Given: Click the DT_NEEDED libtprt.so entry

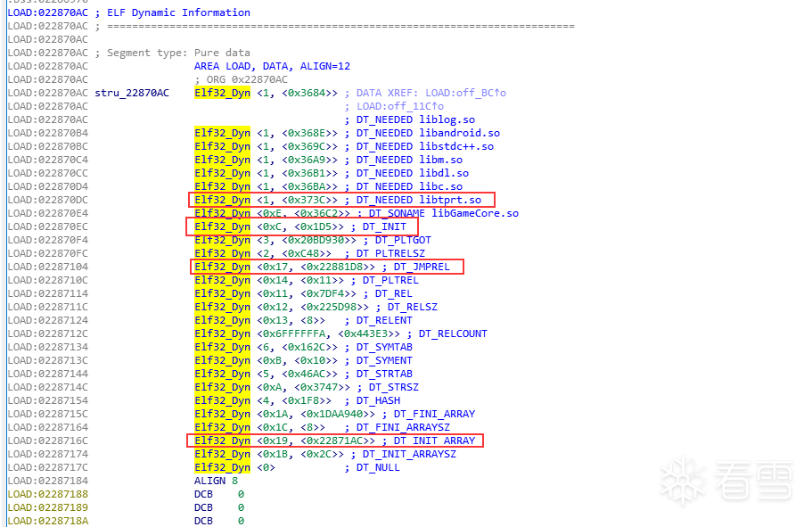Looking at the screenshot, I should [x=419, y=200].
